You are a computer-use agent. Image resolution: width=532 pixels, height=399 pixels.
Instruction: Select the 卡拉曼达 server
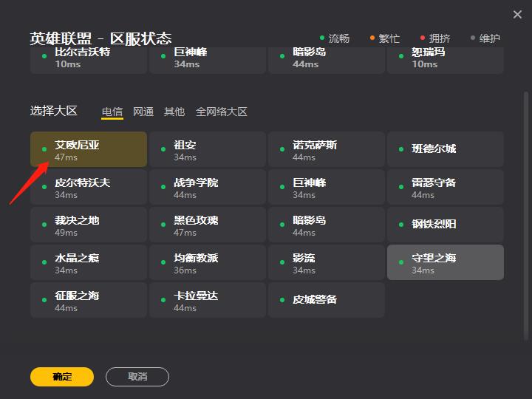coord(208,300)
